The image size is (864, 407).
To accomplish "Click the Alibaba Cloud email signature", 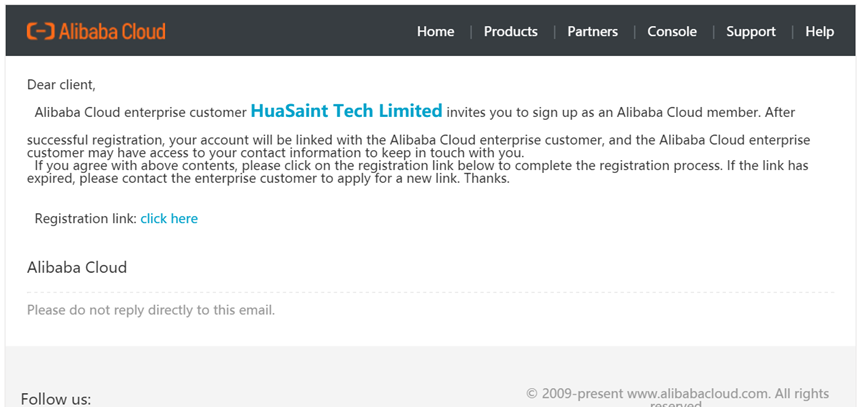I will (77, 267).
